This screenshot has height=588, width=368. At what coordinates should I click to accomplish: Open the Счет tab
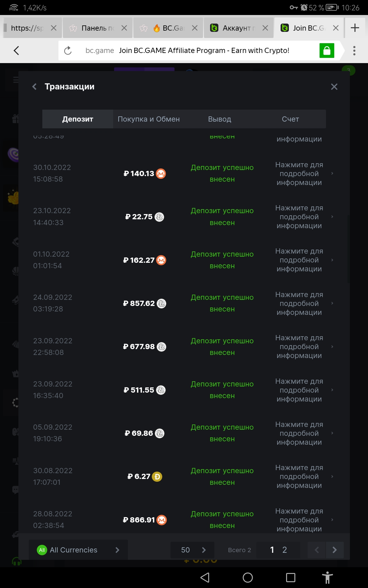(290, 119)
